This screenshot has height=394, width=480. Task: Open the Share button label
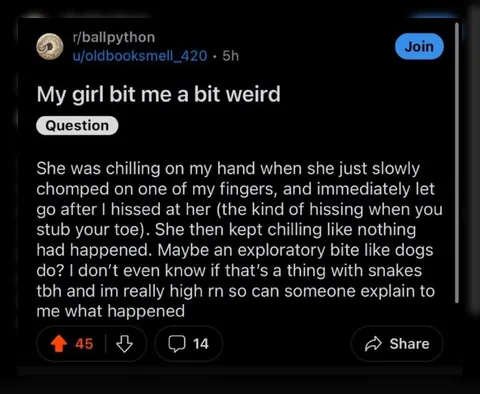coord(409,344)
